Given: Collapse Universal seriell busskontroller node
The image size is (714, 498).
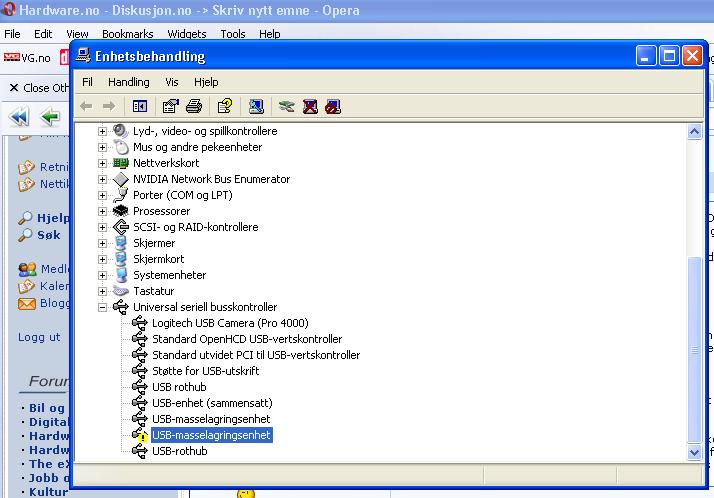Looking at the screenshot, I should [x=102, y=307].
